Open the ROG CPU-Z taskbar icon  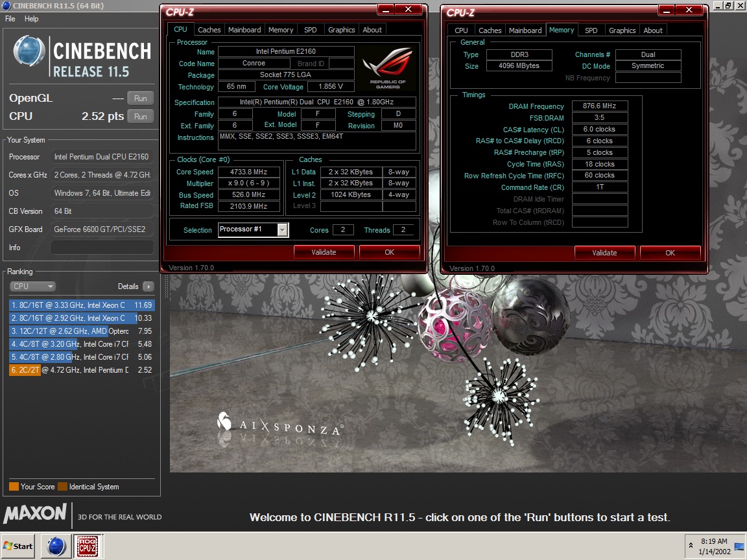point(87,546)
